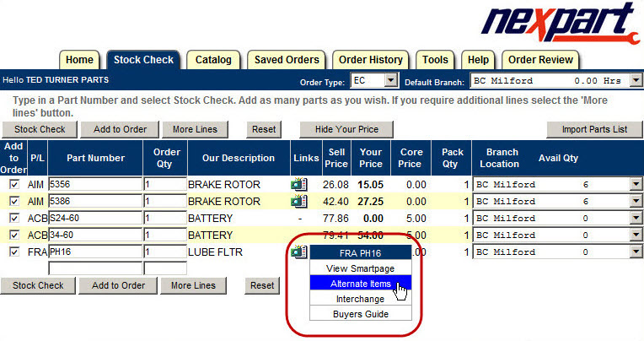
Task: Click part number field containing 34-60
Action: pos(95,235)
